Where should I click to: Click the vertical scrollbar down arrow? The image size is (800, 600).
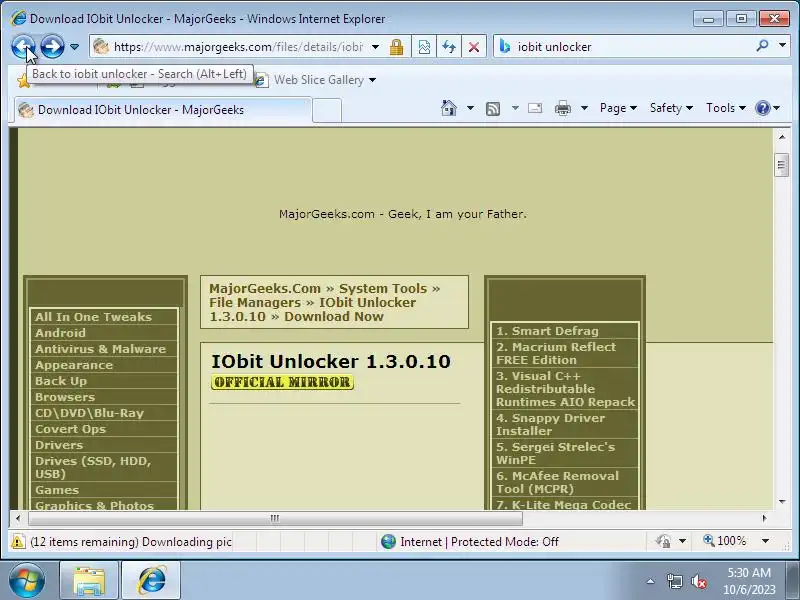(782, 502)
